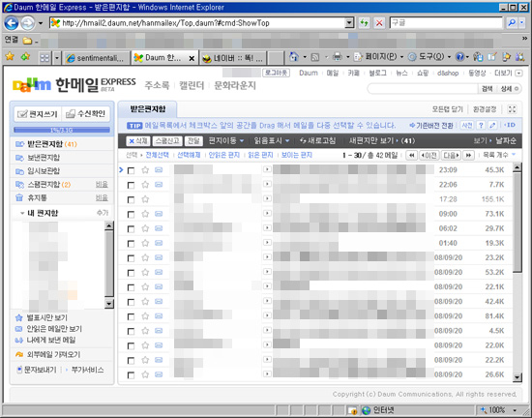Image resolution: width=532 pixels, height=418 pixels.
Task: Click the 스팸신고 button
Action: [167, 141]
